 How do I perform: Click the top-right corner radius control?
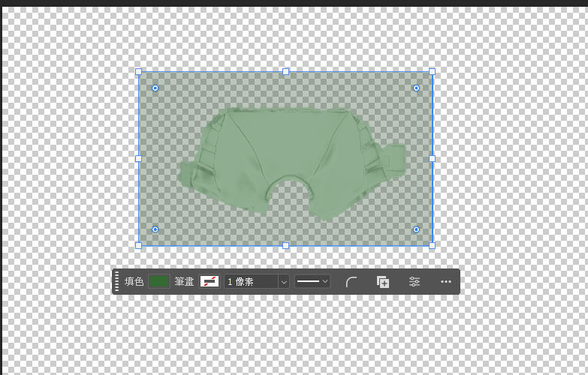point(416,88)
